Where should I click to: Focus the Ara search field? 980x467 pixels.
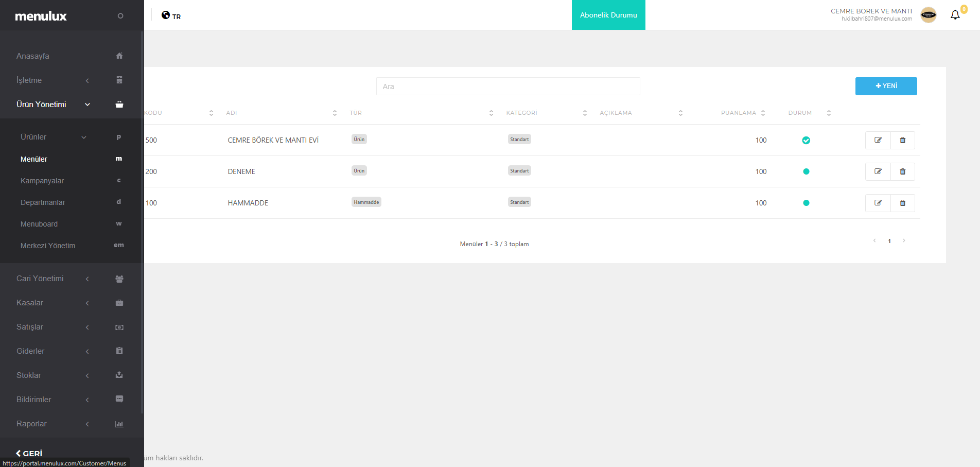point(508,87)
